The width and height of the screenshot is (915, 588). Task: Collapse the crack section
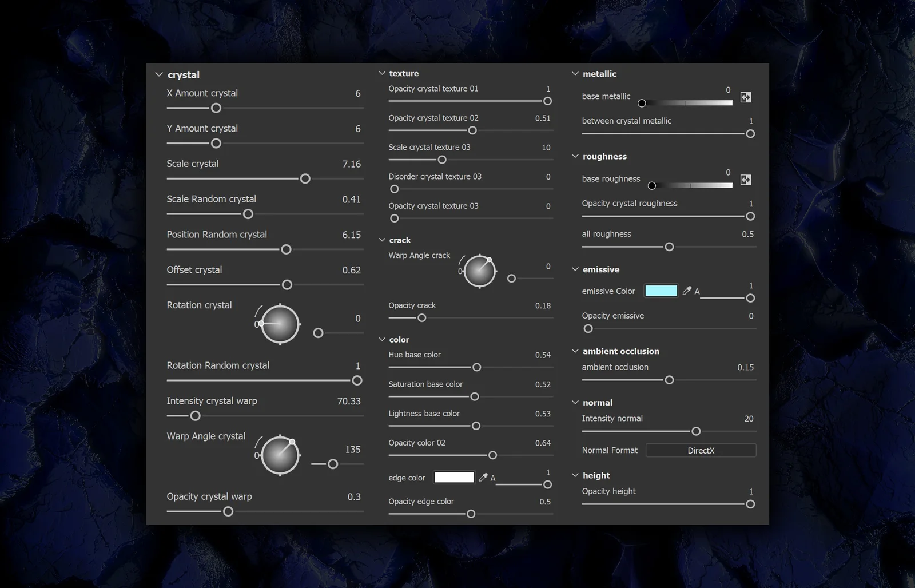point(382,240)
